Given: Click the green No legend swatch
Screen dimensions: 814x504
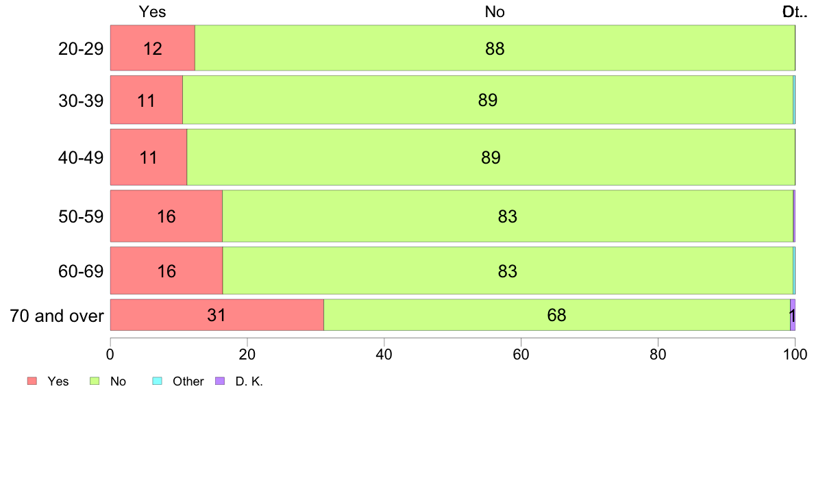Looking at the screenshot, I should pos(95,381).
